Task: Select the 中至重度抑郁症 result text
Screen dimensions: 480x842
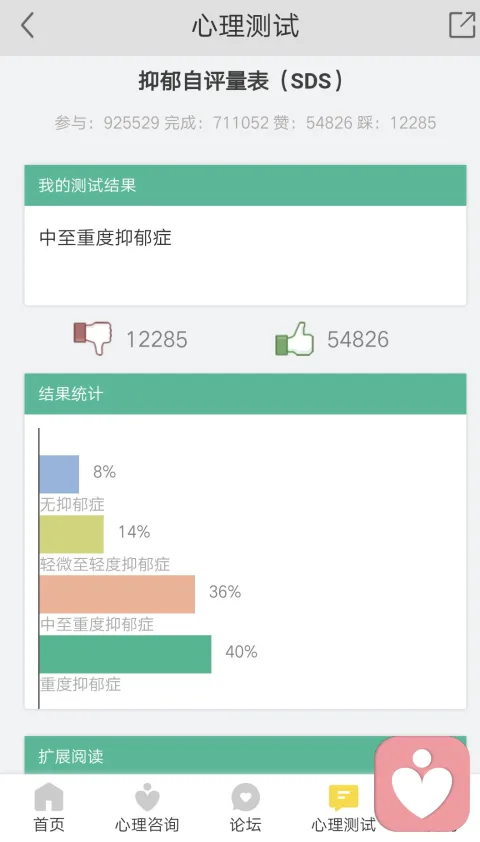Action: tap(105, 237)
